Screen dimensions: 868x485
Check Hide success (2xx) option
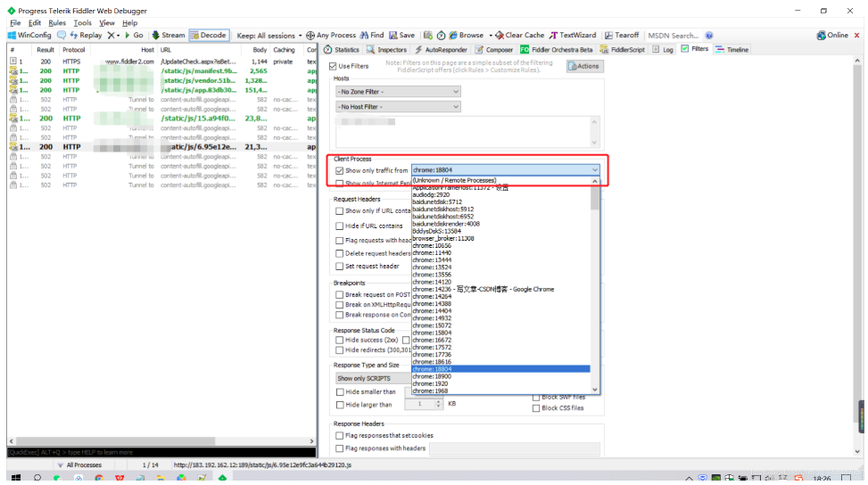click(x=339, y=340)
